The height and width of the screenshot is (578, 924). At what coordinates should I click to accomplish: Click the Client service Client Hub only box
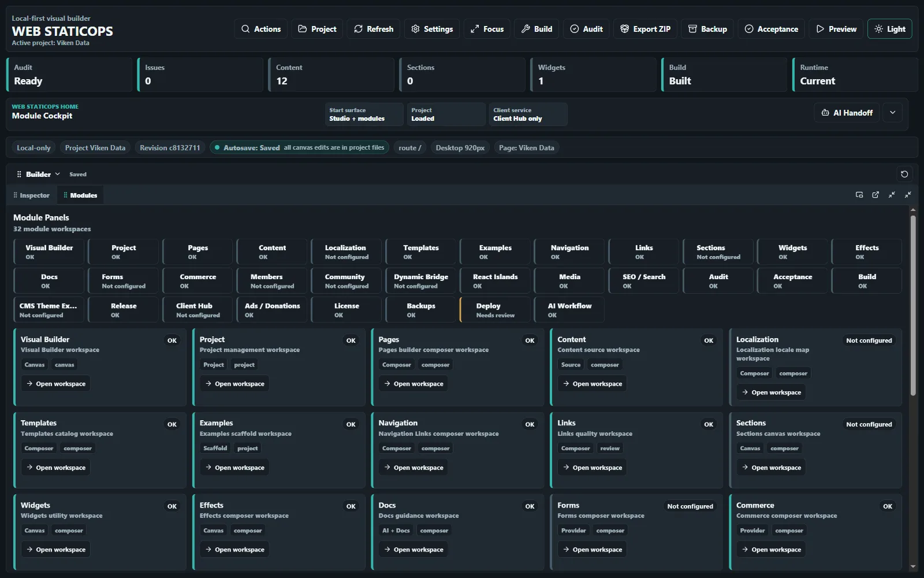(x=528, y=114)
